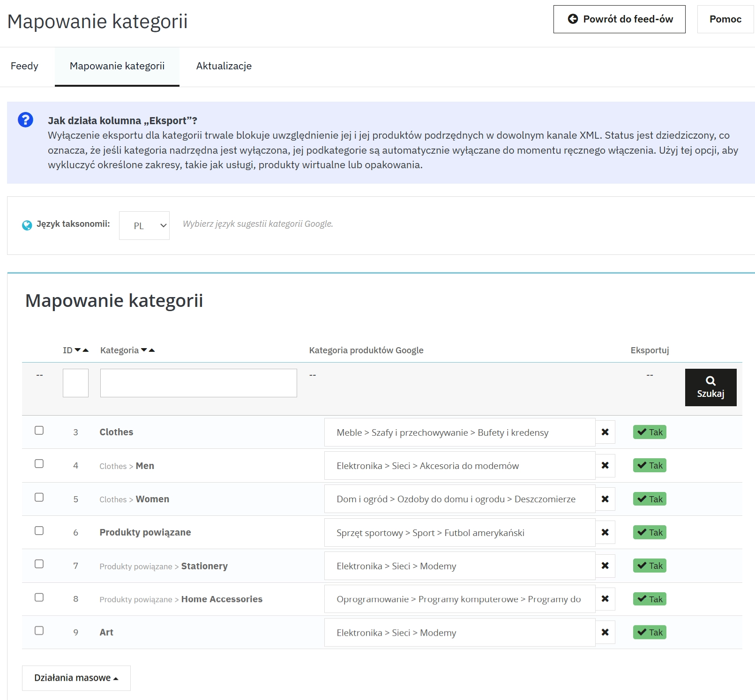
Task: Click the globe icon next to Język taksonomii
Action: coord(27,224)
